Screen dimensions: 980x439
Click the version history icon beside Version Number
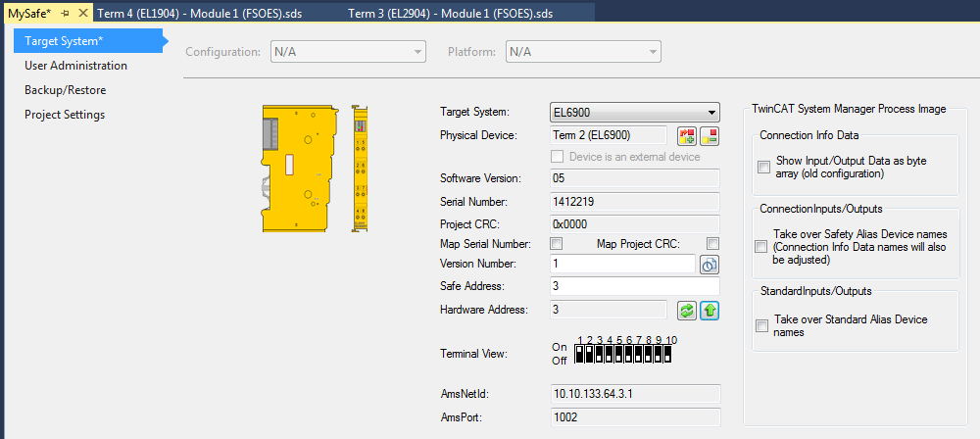point(710,264)
